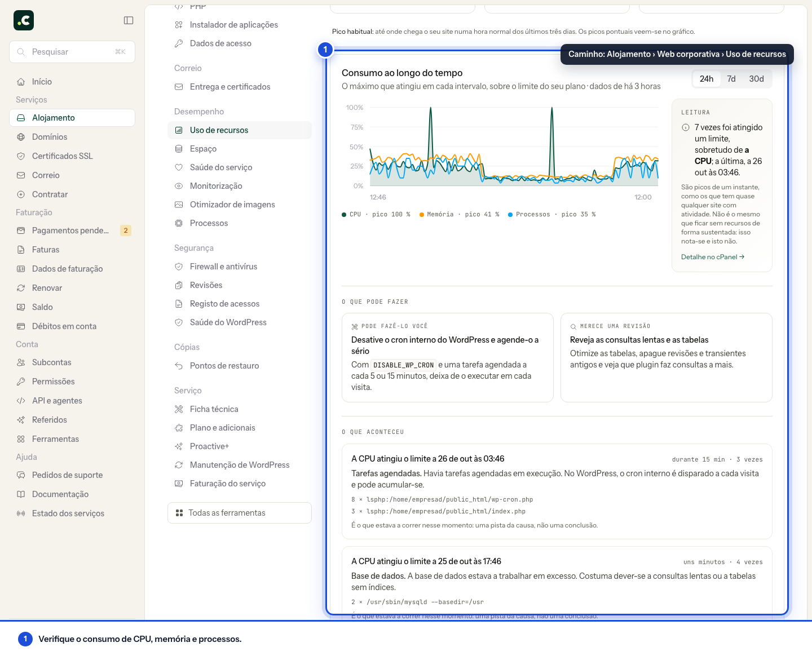Click the Domínios globe icon
Screen dimensions: 812x656
pyautogui.click(x=21, y=137)
